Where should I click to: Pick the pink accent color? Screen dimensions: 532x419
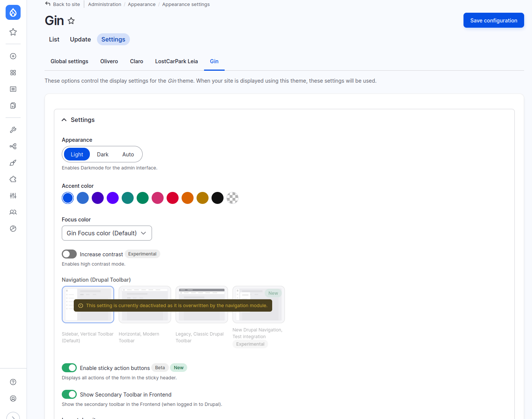pos(158,198)
